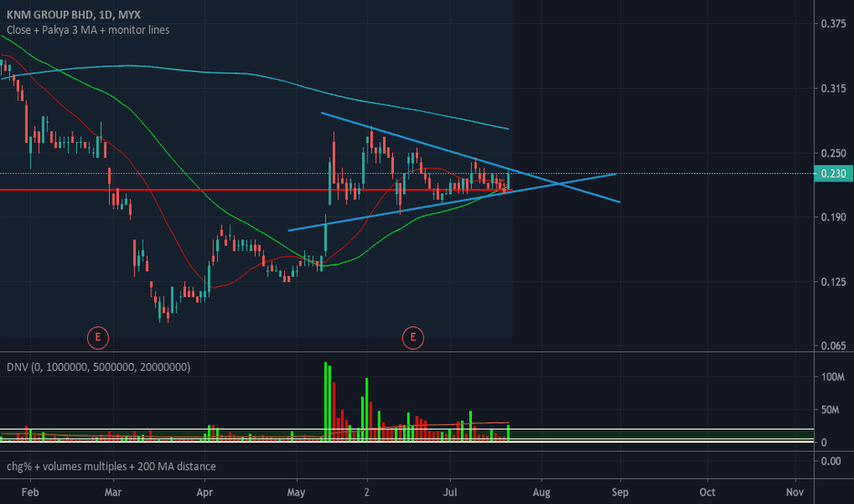The width and height of the screenshot is (854, 504).
Task: Select the KNM GROUP BHD chart title
Action: 73,15
